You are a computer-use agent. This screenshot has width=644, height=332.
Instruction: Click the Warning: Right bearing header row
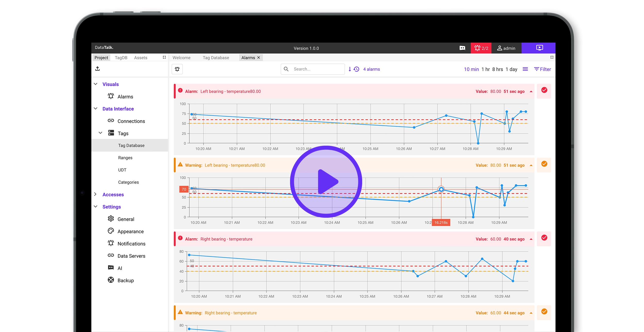[354, 313]
